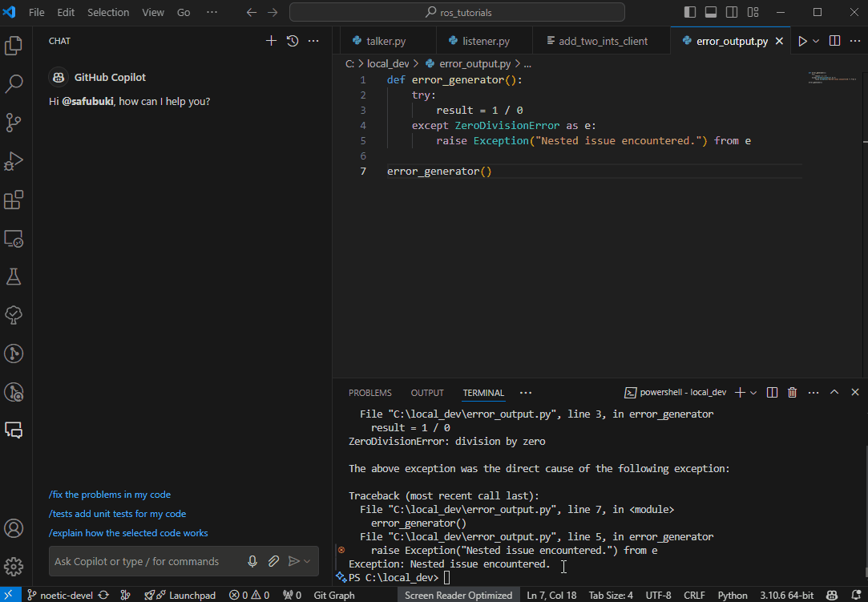Start voice chat microphone icon
The image size is (868, 602).
[x=252, y=561]
